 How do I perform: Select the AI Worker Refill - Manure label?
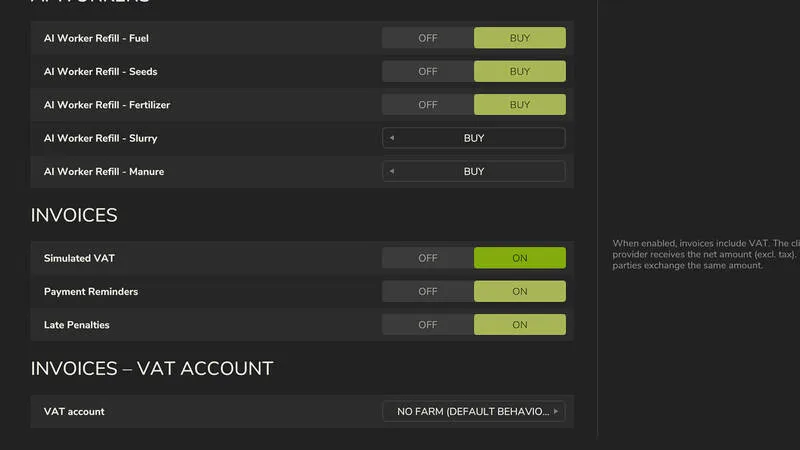(104, 171)
